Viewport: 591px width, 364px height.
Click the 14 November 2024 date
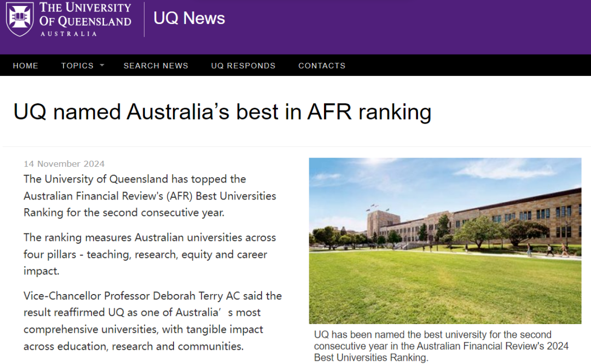(64, 164)
